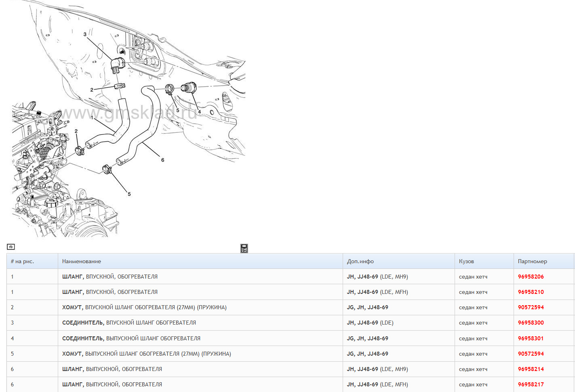Open part number 96958217
Image resolution: width=575 pixels, height=392 pixels.
[x=531, y=384]
